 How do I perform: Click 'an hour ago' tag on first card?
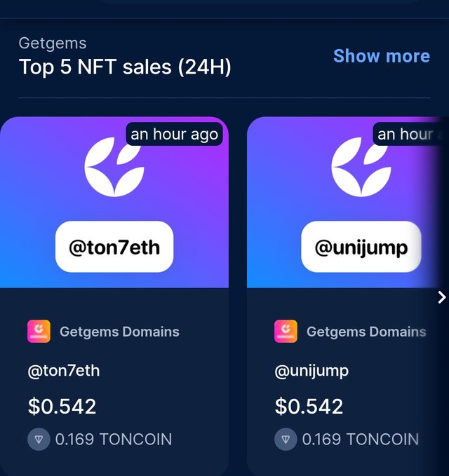[175, 134]
